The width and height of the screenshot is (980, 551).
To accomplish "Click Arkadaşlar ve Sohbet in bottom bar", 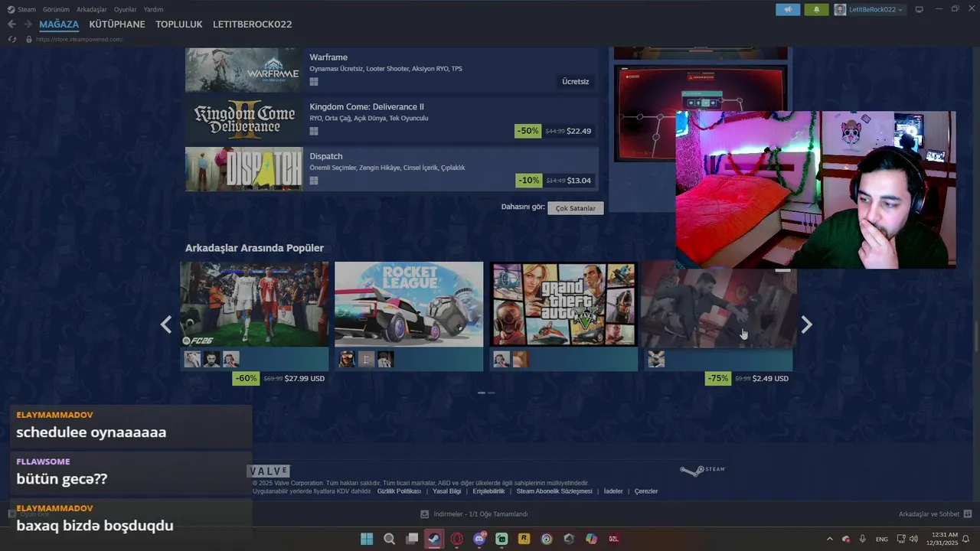I will 929,514.
